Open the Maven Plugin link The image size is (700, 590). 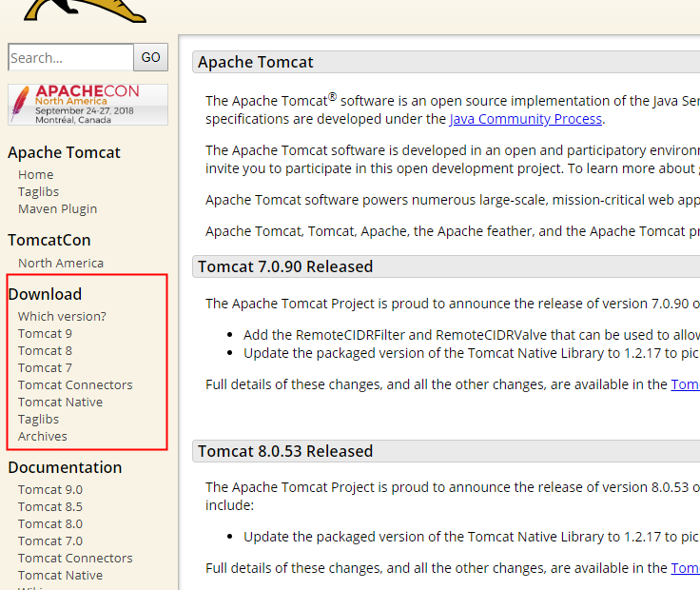pos(58,209)
